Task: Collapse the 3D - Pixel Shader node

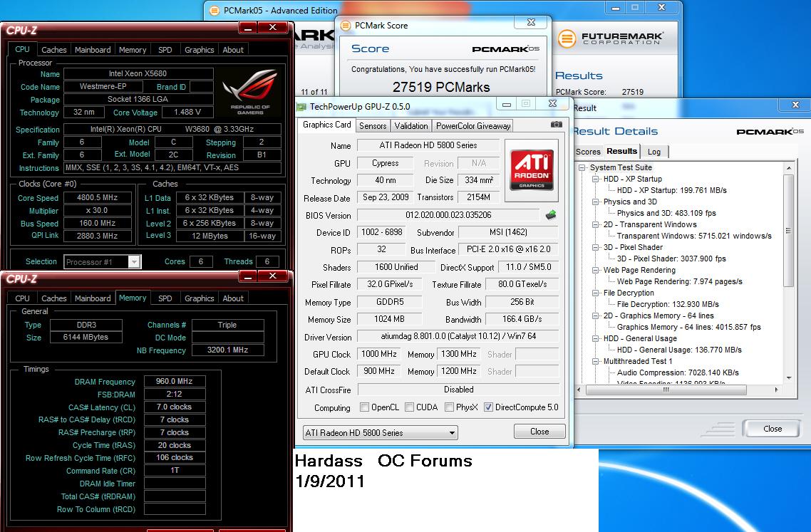Action: coord(595,247)
